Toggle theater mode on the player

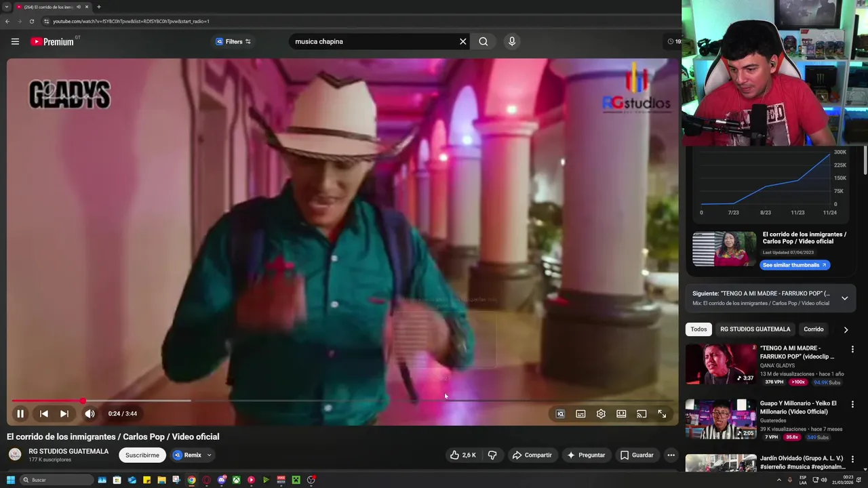(621, 413)
